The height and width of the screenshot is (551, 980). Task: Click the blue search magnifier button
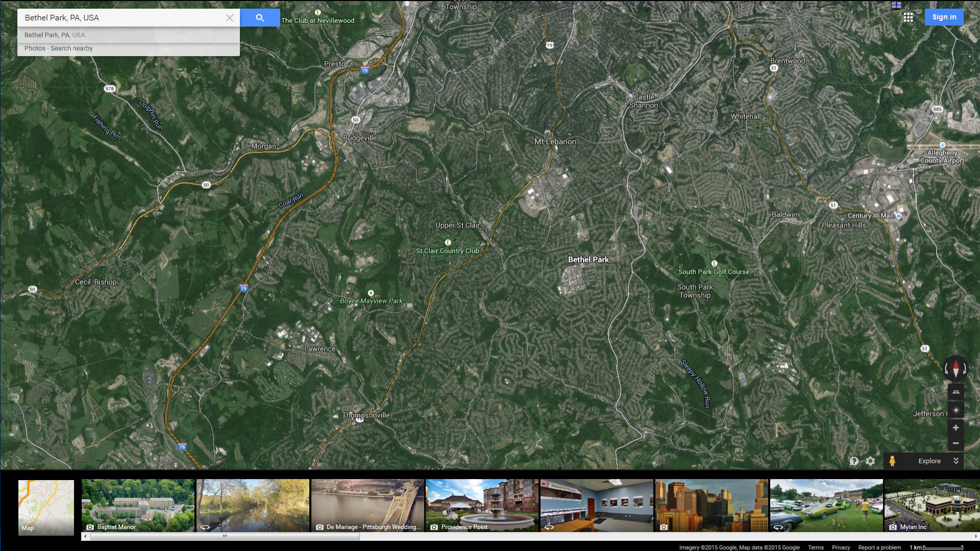260,18
